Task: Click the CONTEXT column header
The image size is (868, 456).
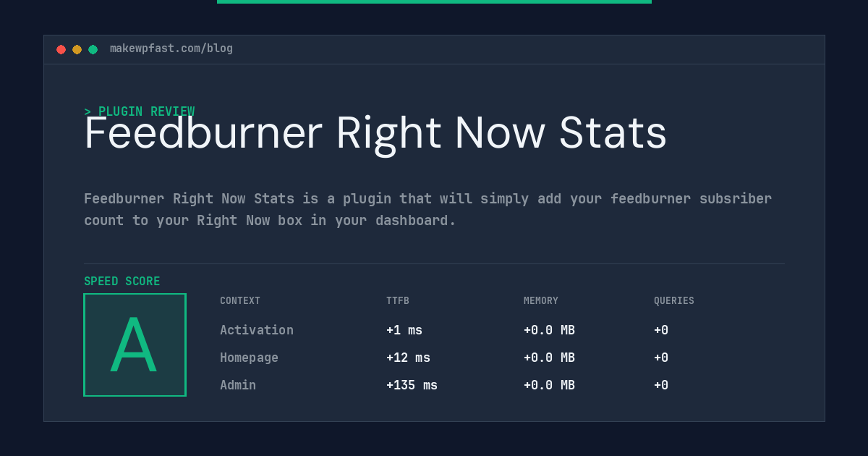Action: click(240, 301)
